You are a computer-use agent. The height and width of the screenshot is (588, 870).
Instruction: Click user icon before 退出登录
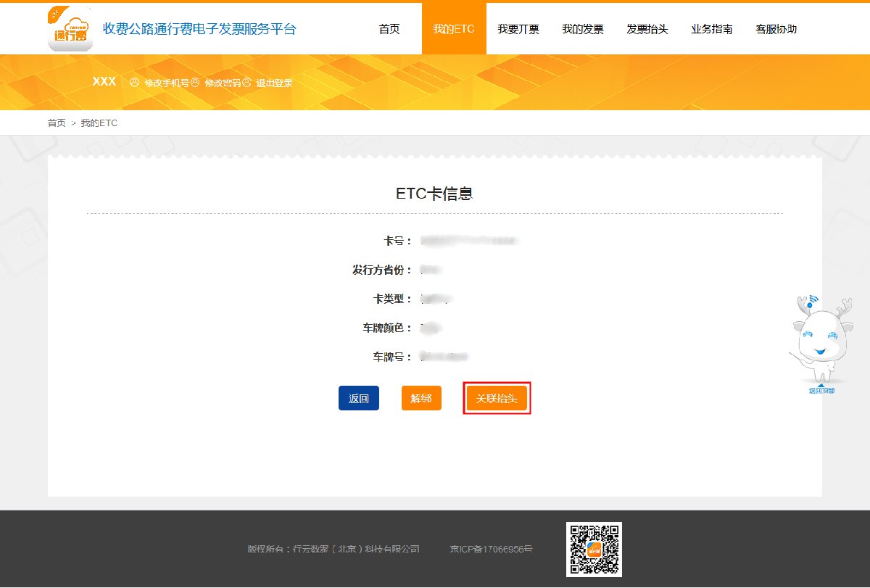(246, 83)
